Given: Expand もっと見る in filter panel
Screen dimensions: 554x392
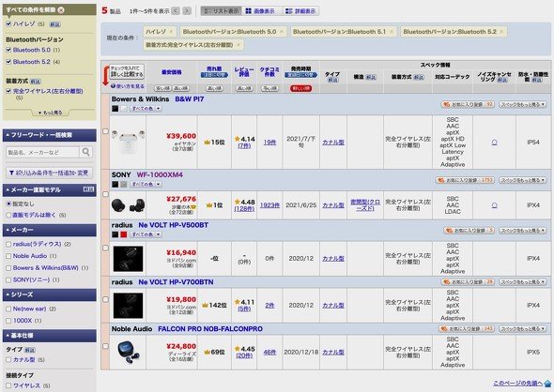Looking at the screenshot, I should coord(50,113).
